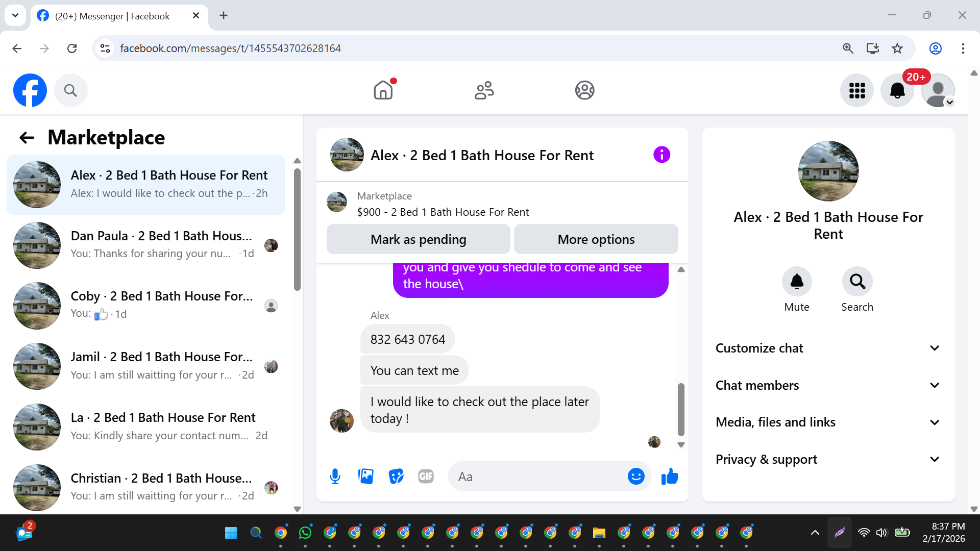This screenshot has height=551, width=980.
Task: Attach a photo using image icon
Action: point(365,477)
